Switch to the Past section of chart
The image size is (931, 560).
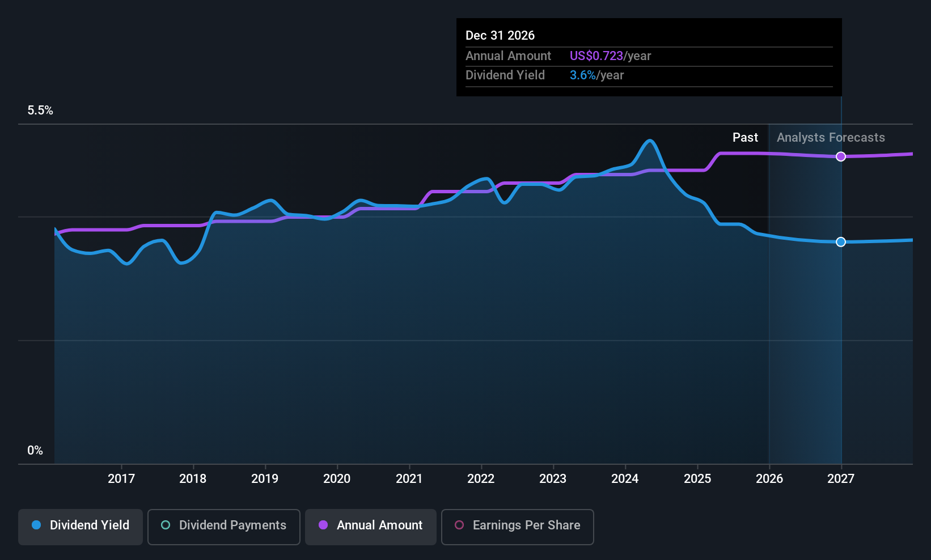745,137
